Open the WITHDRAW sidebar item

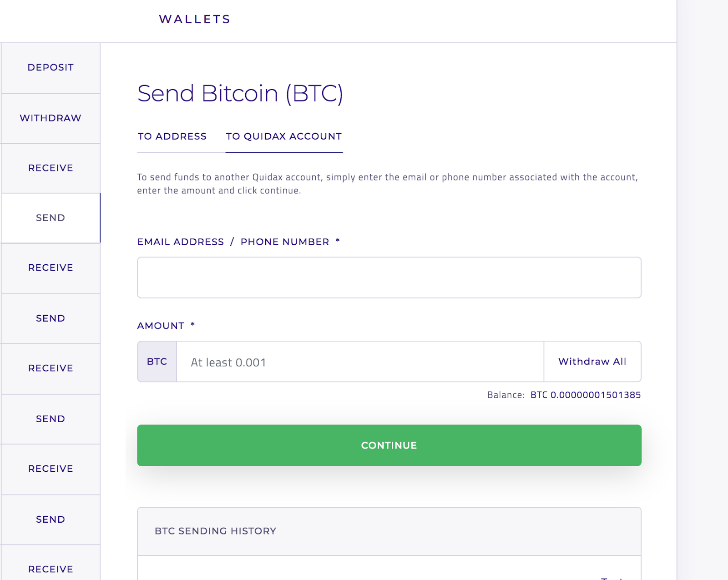pyautogui.click(x=51, y=118)
